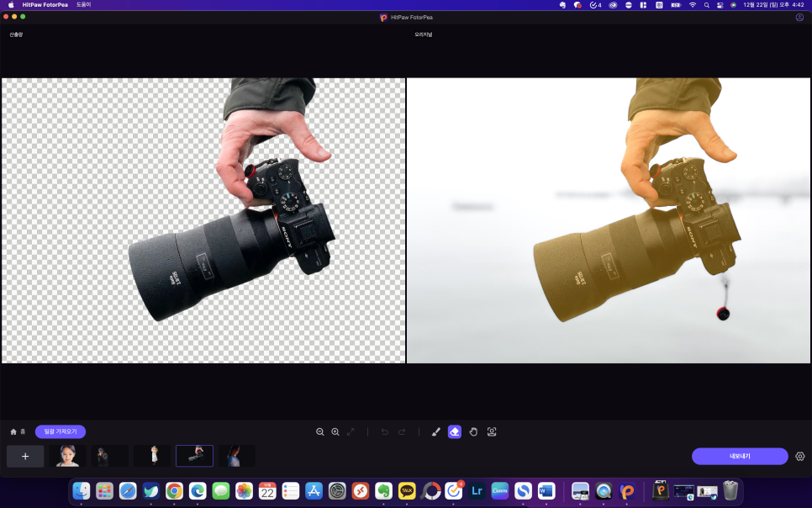Open KakaoTalk from the dock
This screenshot has width=812, height=508.
click(x=407, y=490)
